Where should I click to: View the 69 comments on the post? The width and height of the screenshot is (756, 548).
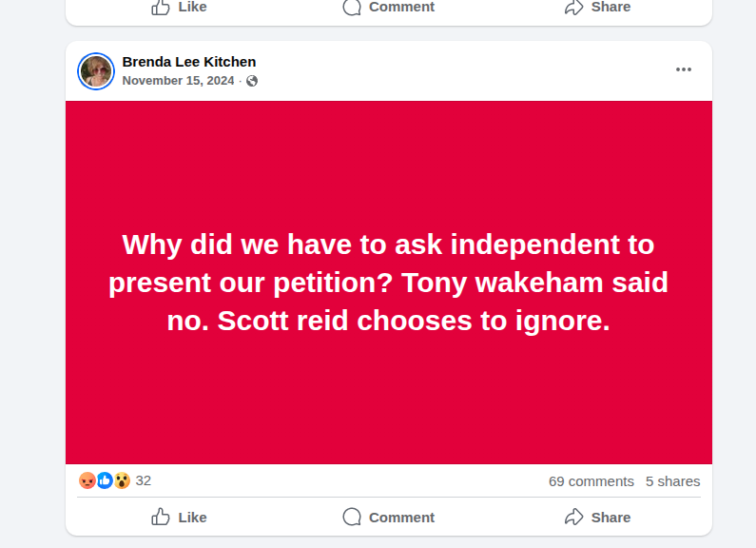coord(591,481)
